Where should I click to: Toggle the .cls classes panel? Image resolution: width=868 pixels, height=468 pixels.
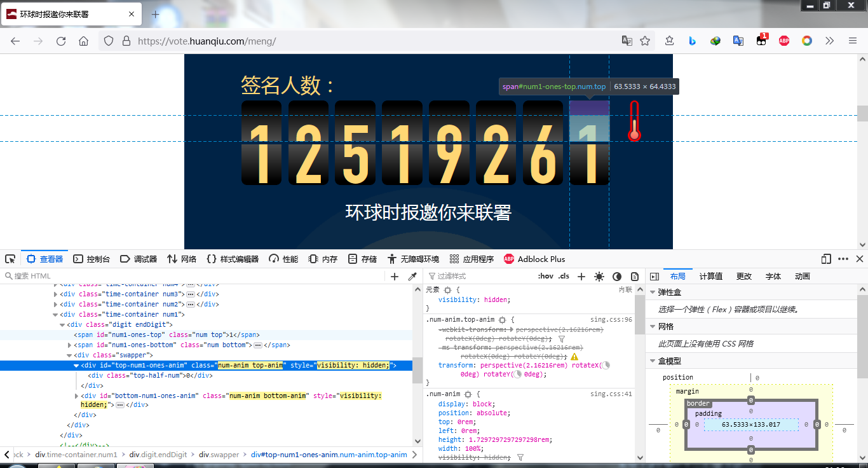click(x=564, y=276)
